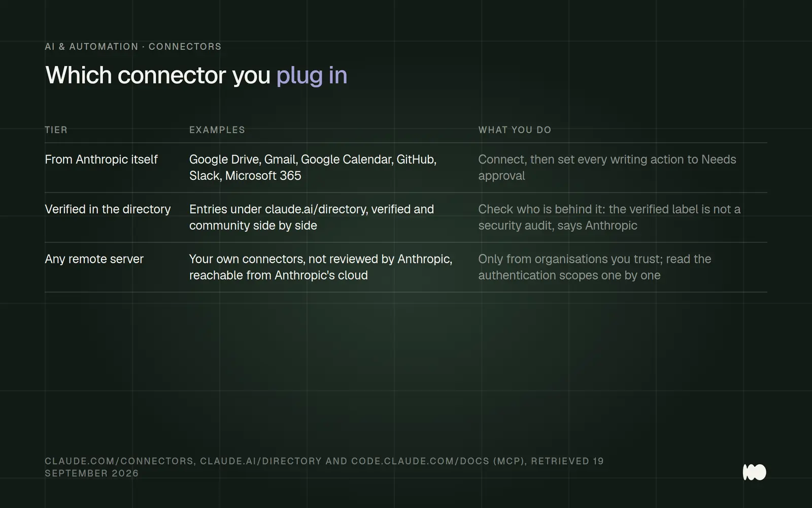Click the "EXAMPLES" column header
The height and width of the screenshot is (508, 812).
point(217,130)
